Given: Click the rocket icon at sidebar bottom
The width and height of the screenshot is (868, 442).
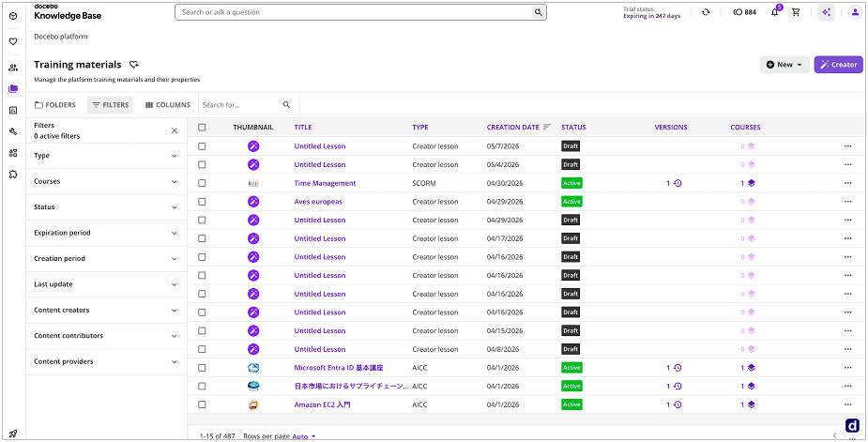Looking at the screenshot, I should (13, 434).
